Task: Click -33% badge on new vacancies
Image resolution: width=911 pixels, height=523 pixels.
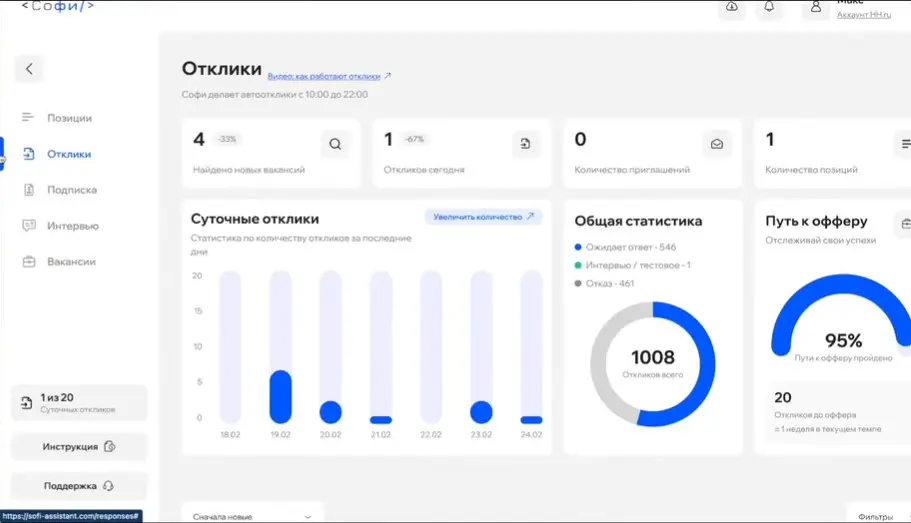Action: coord(227,139)
